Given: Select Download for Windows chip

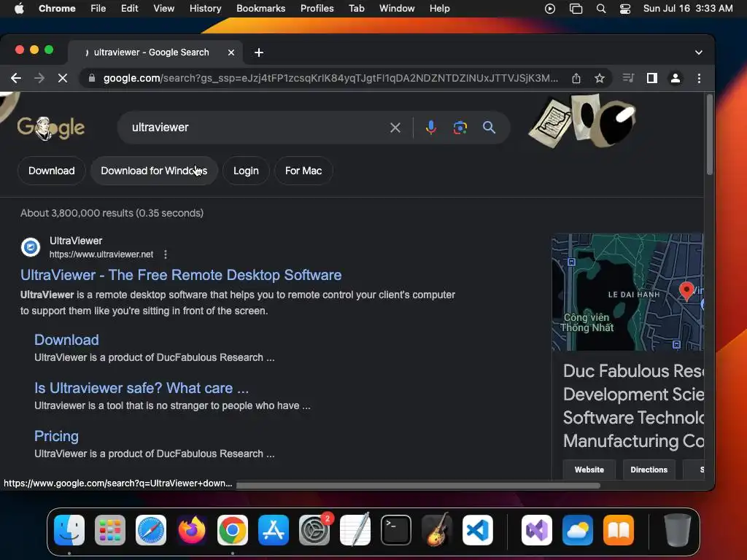Looking at the screenshot, I should pos(154,171).
